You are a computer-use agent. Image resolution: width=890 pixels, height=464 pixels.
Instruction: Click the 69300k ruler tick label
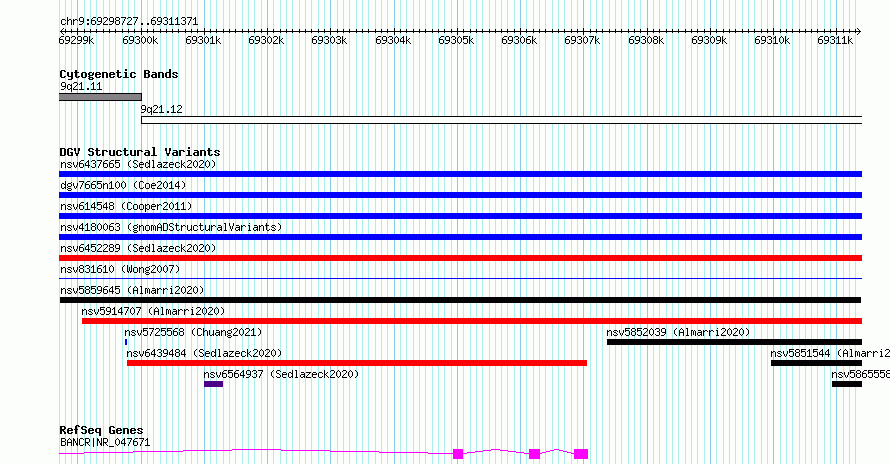click(x=140, y=40)
